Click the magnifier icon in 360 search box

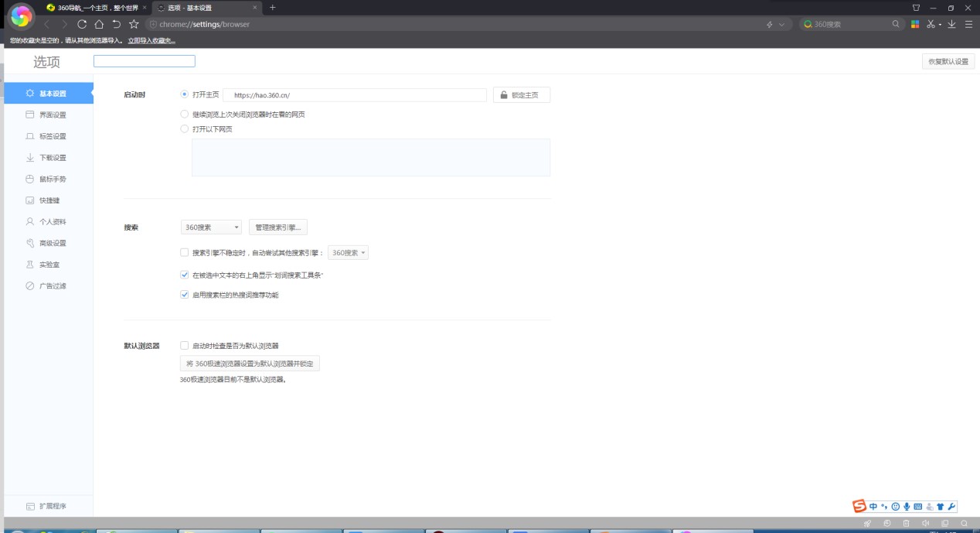point(896,24)
